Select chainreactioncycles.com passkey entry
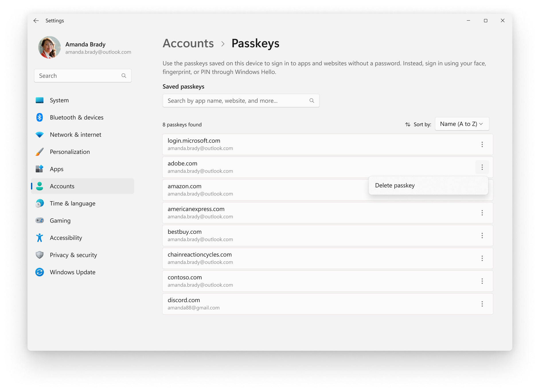This screenshot has width=540, height=392. click(x=327, y=258)
